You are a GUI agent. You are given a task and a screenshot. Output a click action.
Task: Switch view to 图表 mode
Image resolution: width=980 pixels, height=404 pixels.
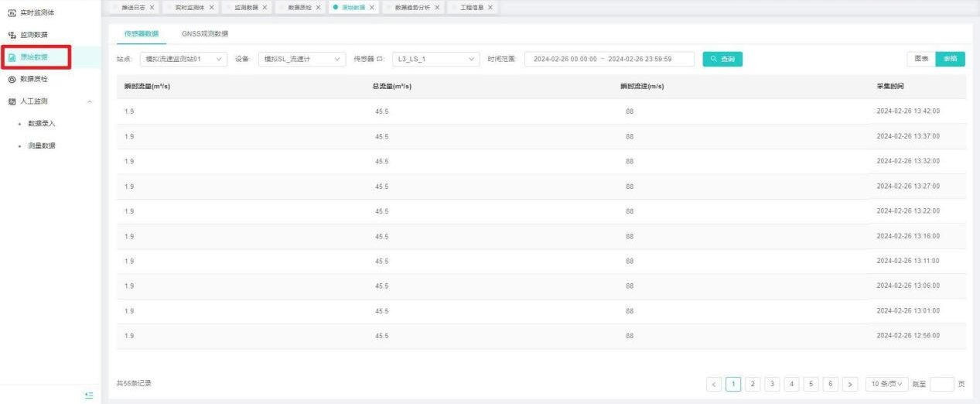(921, 59)
